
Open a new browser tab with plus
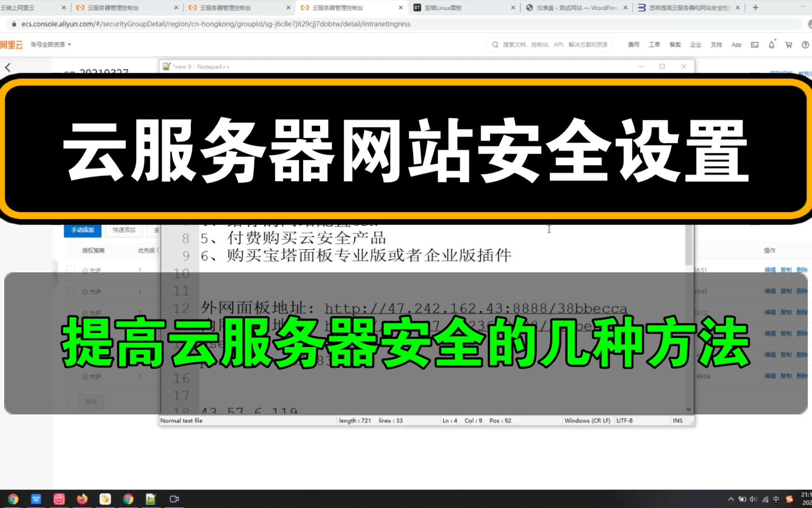coord(756,8)
